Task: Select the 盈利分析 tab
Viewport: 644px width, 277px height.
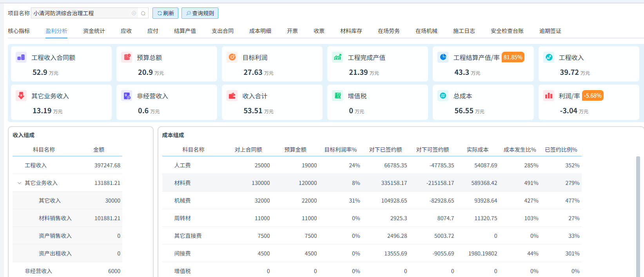Action: pos(56,31)
